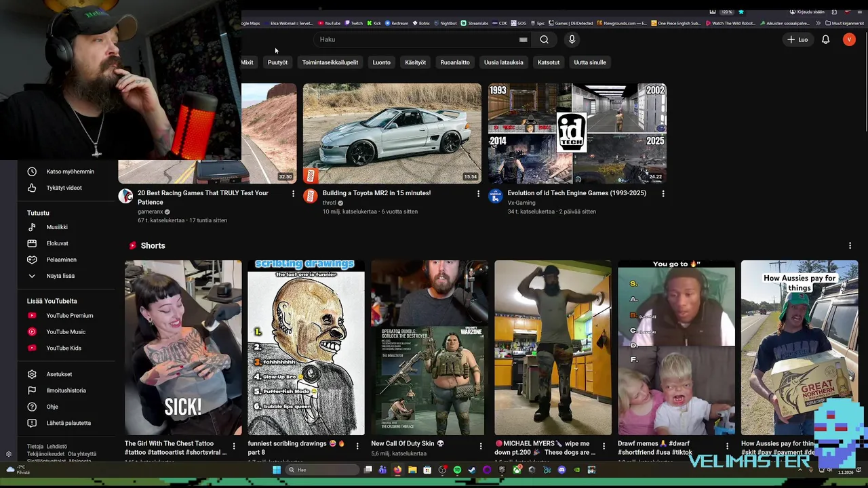The height and width of the screenshot is (488, 868).
Task: Open MICHAEL MYERS short thumbnail
Action: (553, 348)
